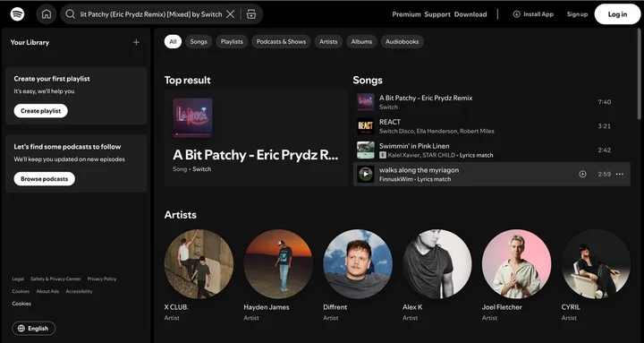Go to Home via house icon

tap(47, 14)
